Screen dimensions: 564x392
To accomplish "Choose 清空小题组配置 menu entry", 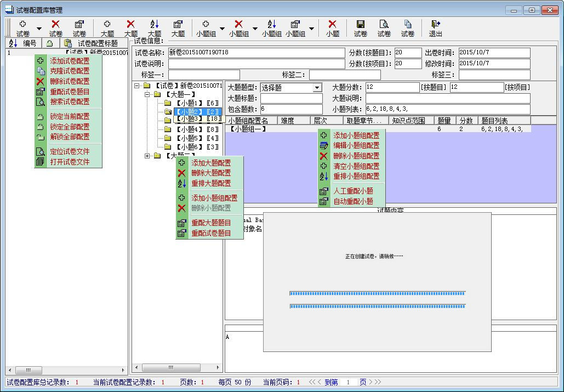I will point(356,166).
